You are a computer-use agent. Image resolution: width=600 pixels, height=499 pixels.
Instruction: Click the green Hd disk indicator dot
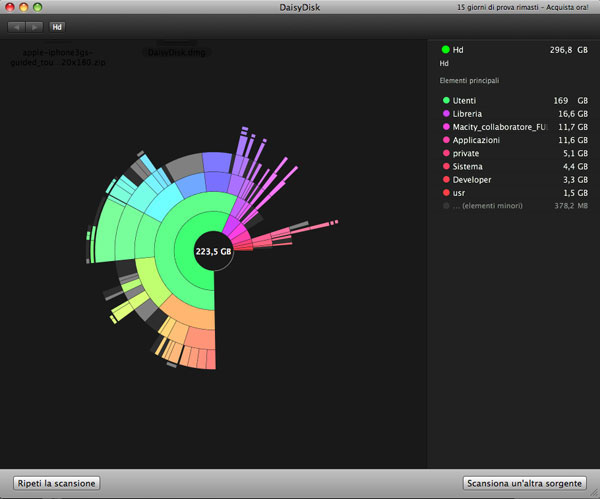444,48
